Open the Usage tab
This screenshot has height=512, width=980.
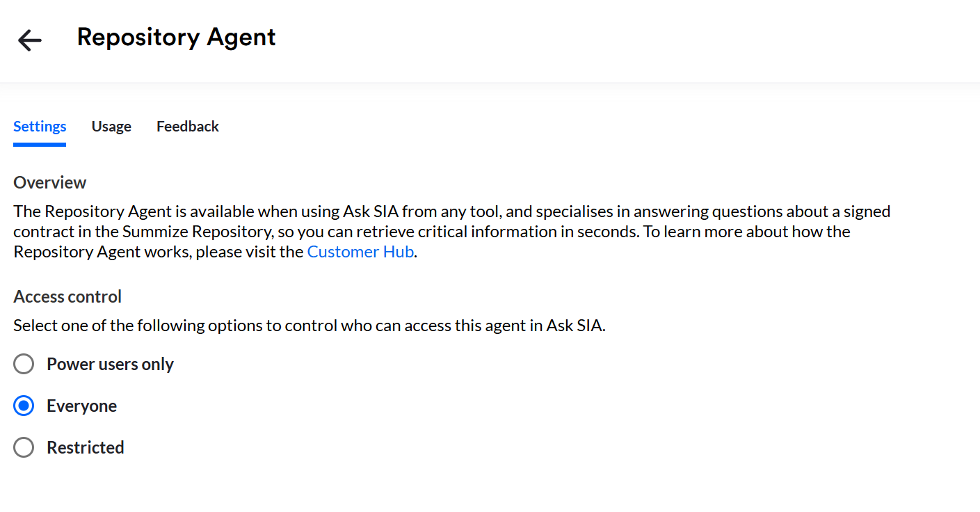coord(111,127)
